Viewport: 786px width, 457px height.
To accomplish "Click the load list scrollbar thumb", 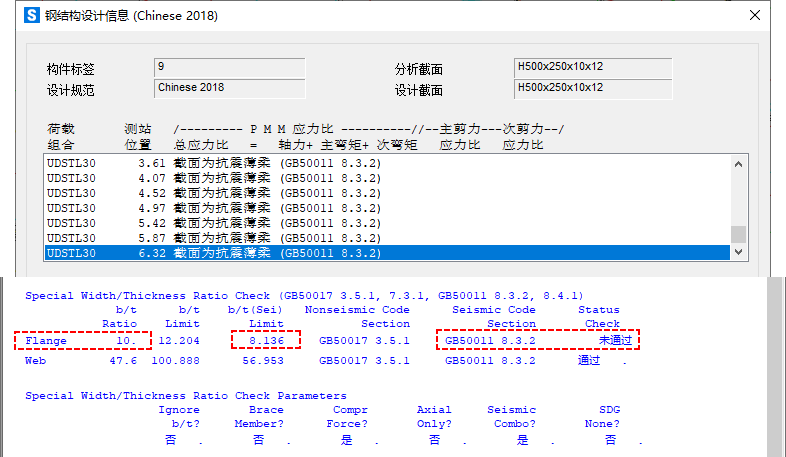I will coord(739,234).
